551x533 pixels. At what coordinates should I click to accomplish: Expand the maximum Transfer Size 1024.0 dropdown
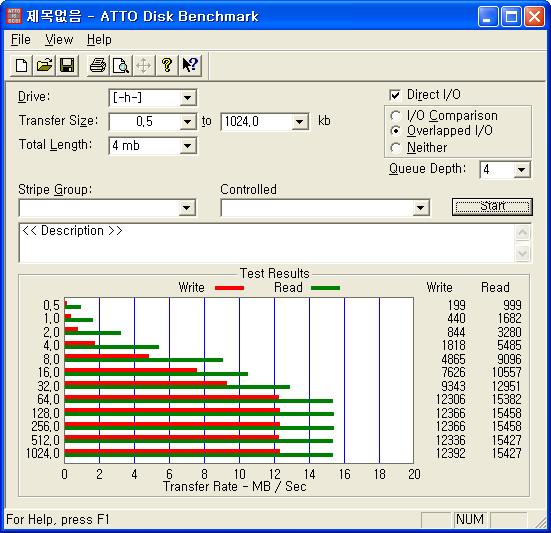tap(299, 122)
